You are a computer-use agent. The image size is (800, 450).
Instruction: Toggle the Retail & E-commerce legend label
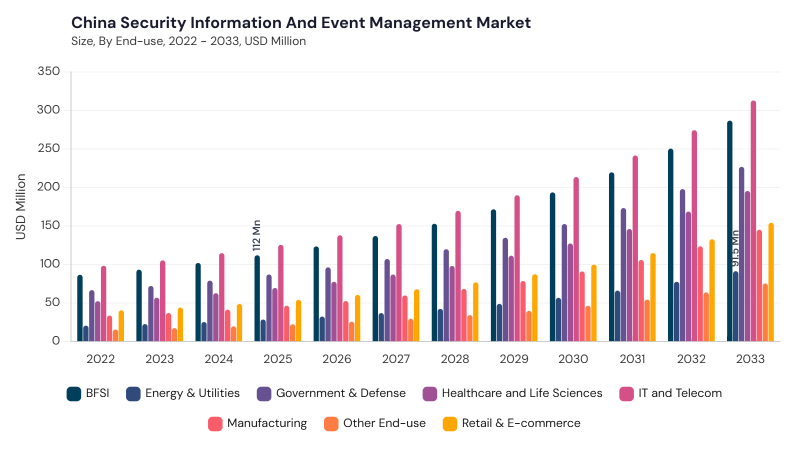pyautogui.click(x=521, y=423)
